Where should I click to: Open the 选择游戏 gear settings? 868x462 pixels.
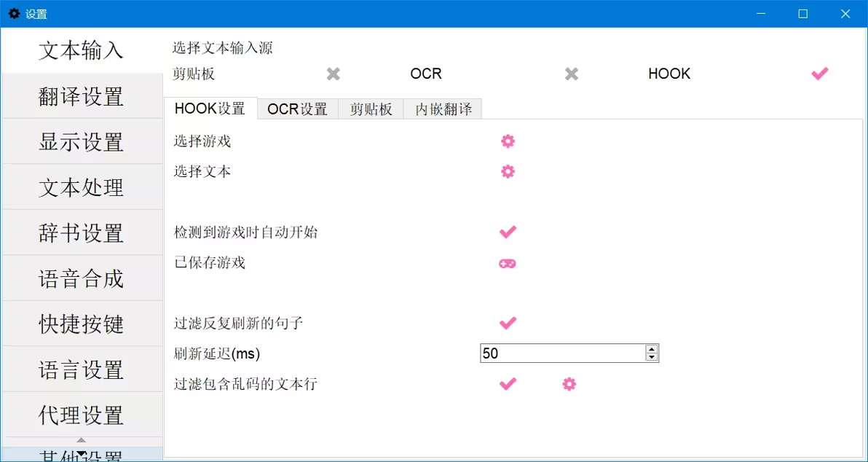[x=508, y=141]
